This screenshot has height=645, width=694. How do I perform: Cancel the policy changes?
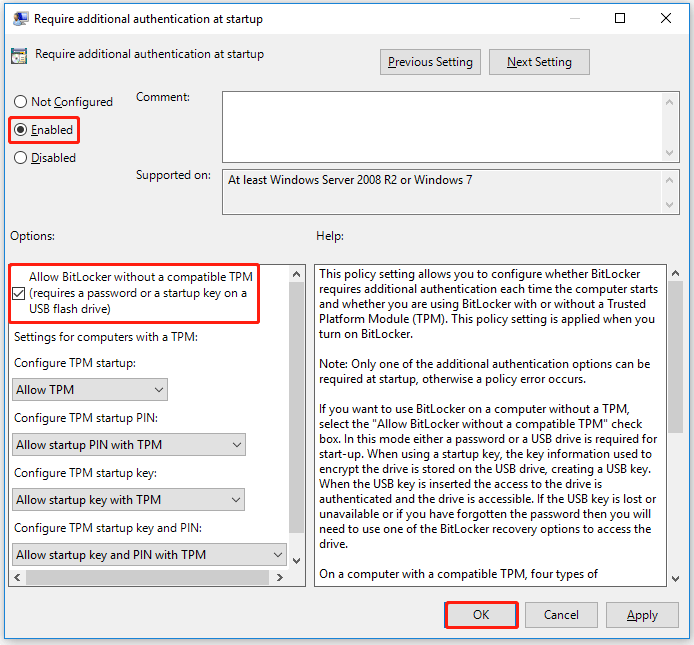(561, 615)
